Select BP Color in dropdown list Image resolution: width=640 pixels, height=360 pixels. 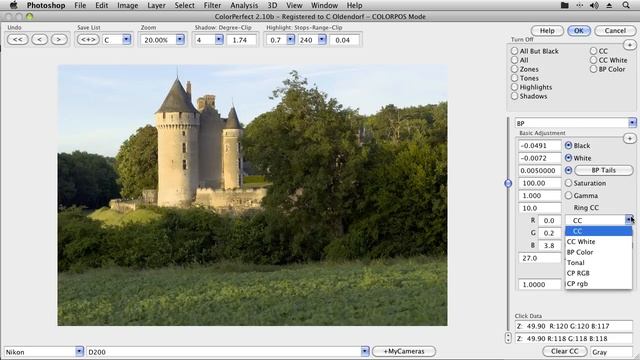coord(598,252)
